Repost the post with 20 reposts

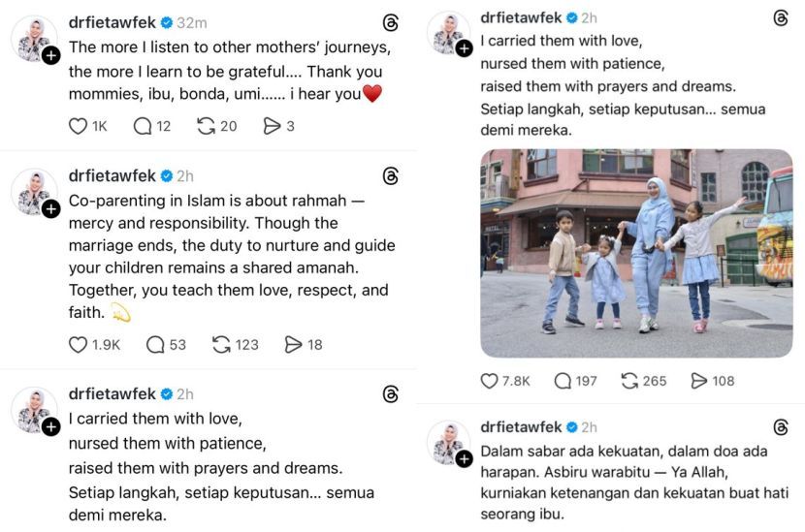(x=206, y=126)
